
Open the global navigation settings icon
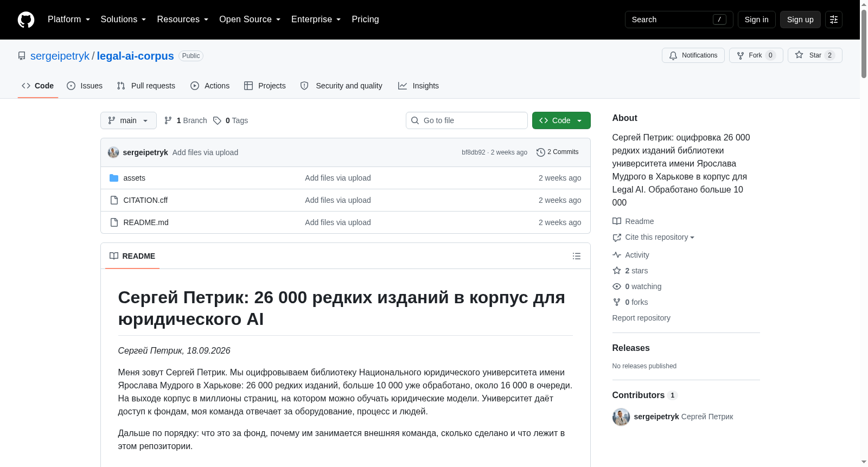(834, 20)
